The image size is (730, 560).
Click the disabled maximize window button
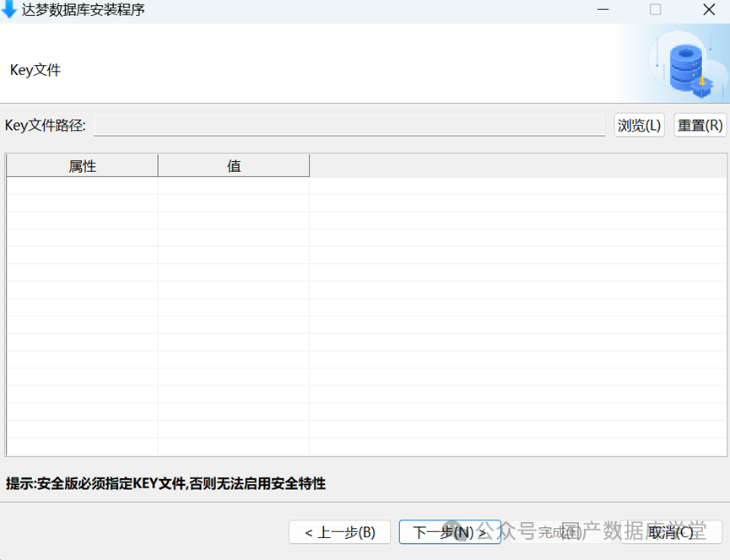pos(655,10)
